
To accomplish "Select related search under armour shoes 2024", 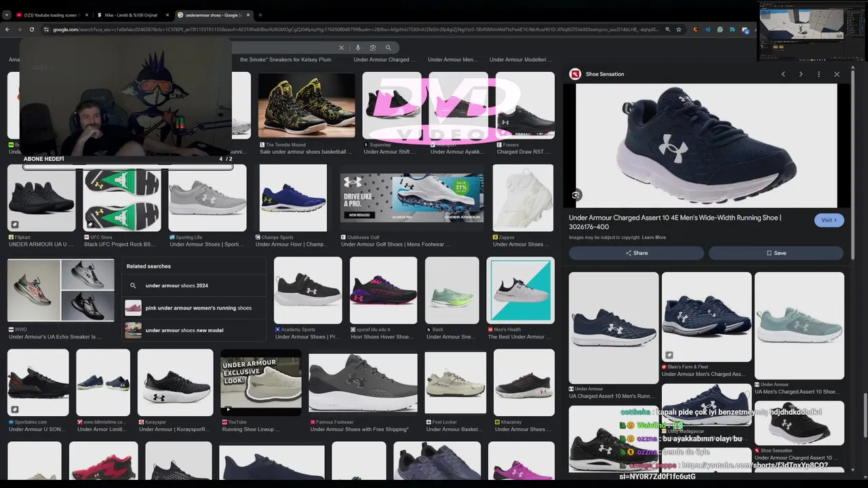I will pos(194,285).
